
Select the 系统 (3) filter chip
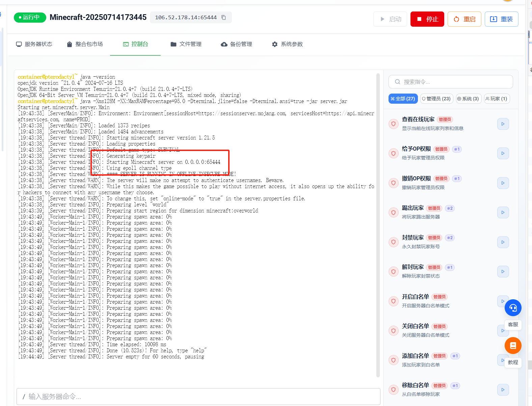469,99
